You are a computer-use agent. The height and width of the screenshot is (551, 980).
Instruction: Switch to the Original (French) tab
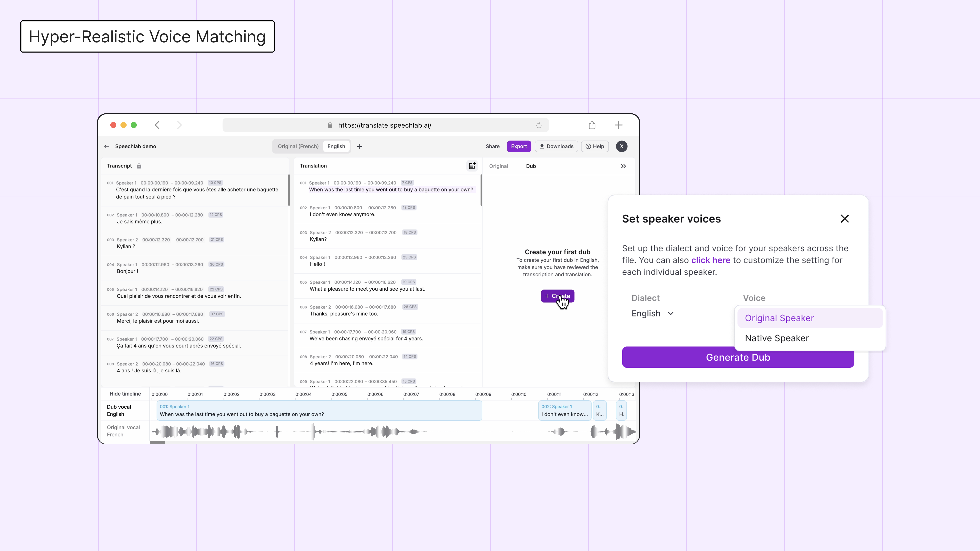point(298,146)
